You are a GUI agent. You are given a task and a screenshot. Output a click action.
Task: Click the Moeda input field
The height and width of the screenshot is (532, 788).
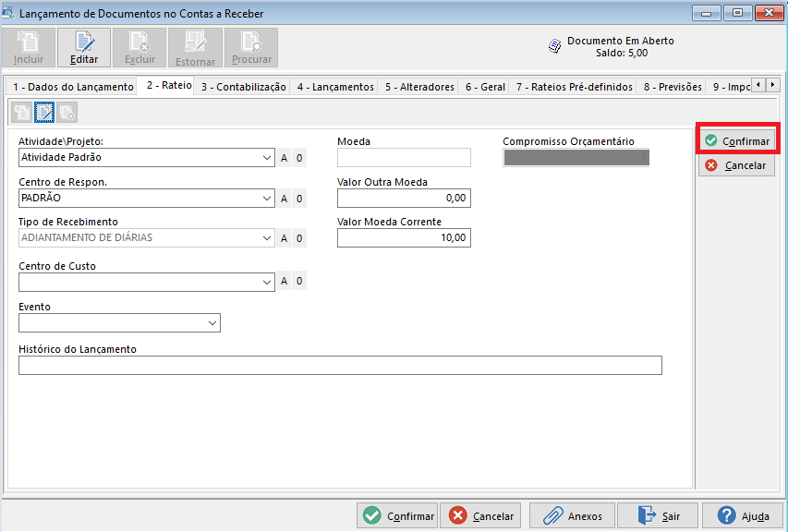coord(404,157)
